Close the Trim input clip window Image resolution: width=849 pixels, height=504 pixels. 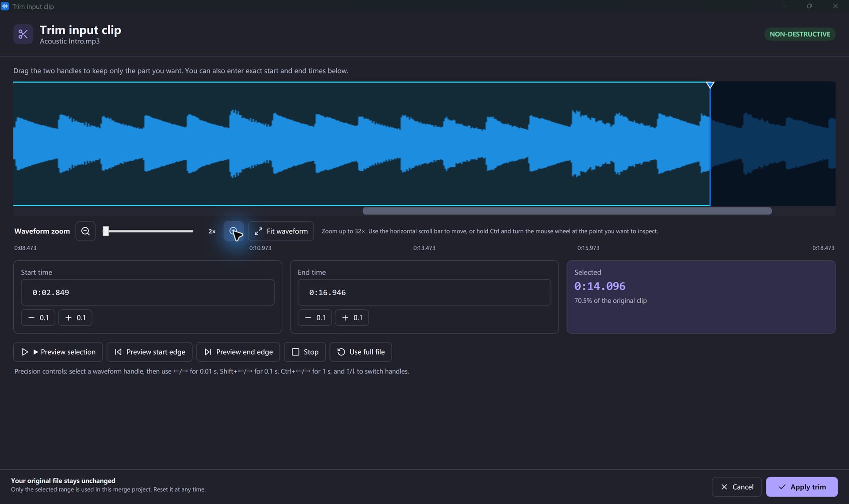pos(835,6)
